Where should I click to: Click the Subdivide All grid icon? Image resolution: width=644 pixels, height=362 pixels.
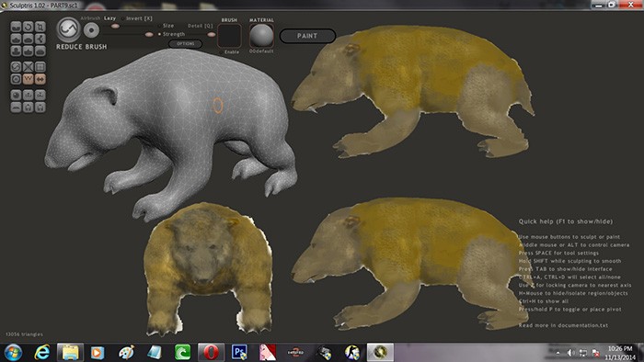40,67
